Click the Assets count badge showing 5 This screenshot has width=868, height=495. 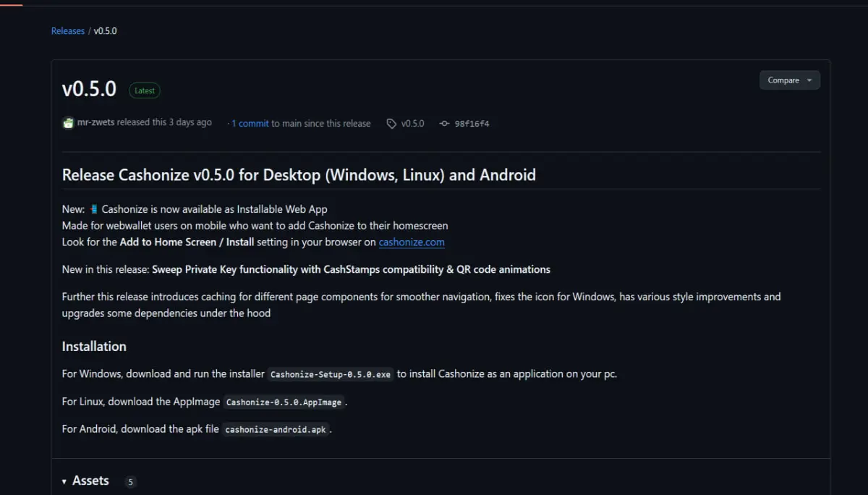coord(130,482)
